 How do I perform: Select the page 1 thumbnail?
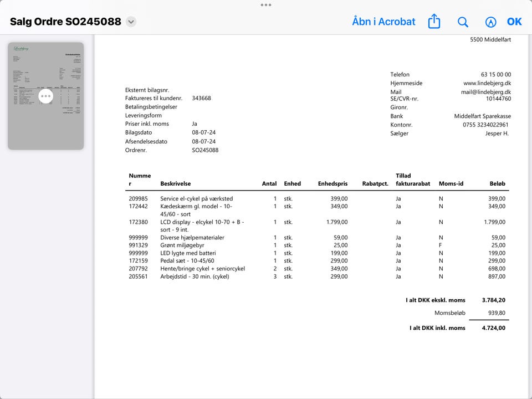[46, 96]
